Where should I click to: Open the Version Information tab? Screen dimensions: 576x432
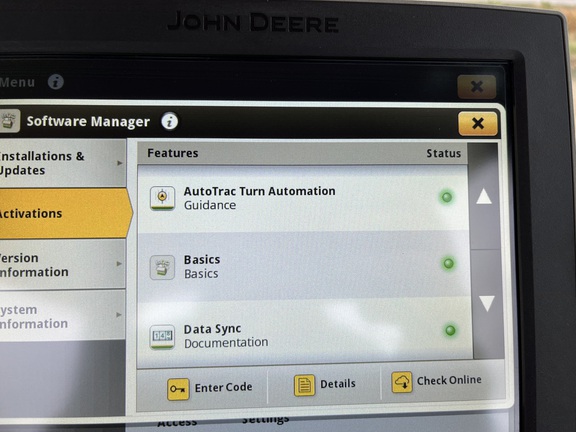coord(62,264)
